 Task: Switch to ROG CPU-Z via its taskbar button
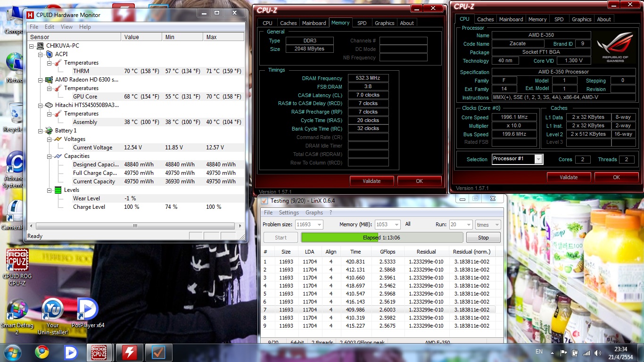click(99, 353)
